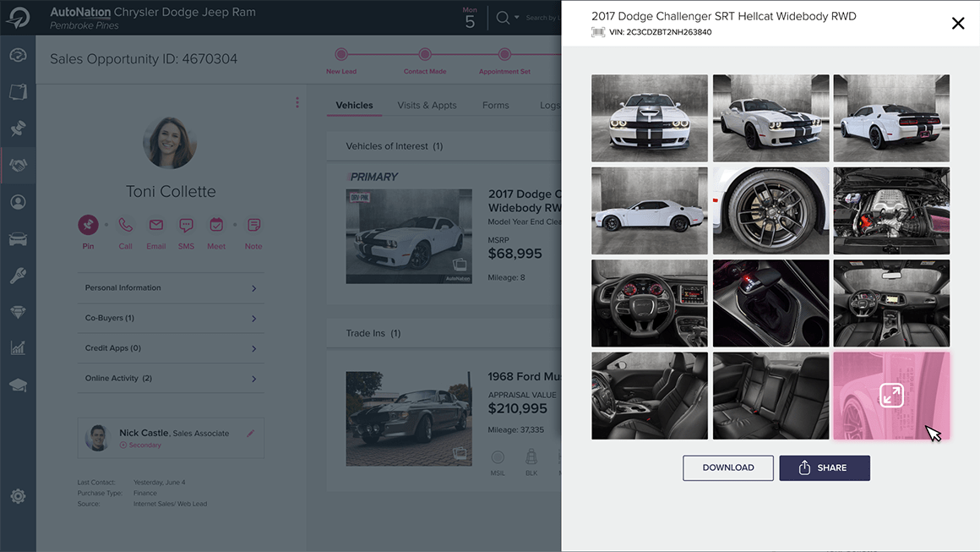Screen dimensions: 980x552
Task: Select the handshake sales icon in sidebar
Action: [18, 165]
